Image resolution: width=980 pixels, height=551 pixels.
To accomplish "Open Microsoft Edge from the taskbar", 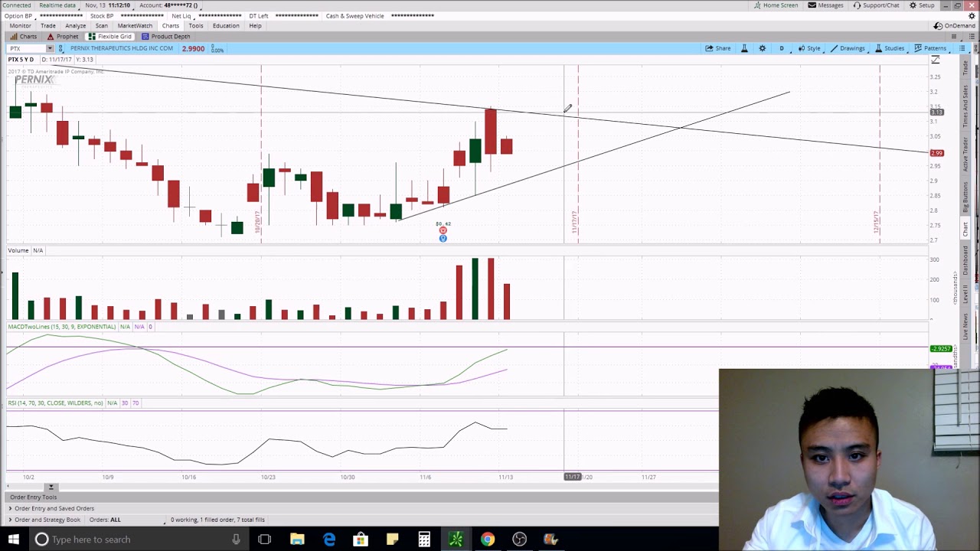I will click(x=329, y=540).
